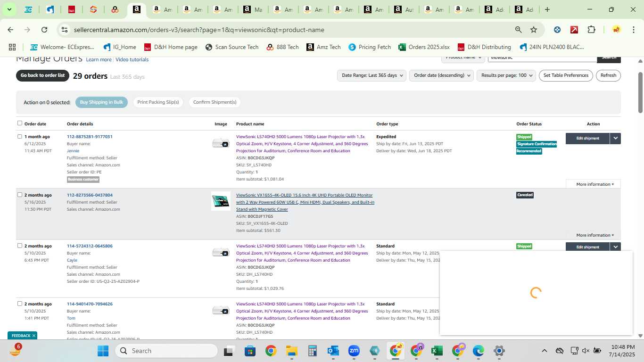Check the order 114-5724312-0645806 checkbox
This screenshot has height=362, width=644.
pyautogui.click(x=20, y=246)
